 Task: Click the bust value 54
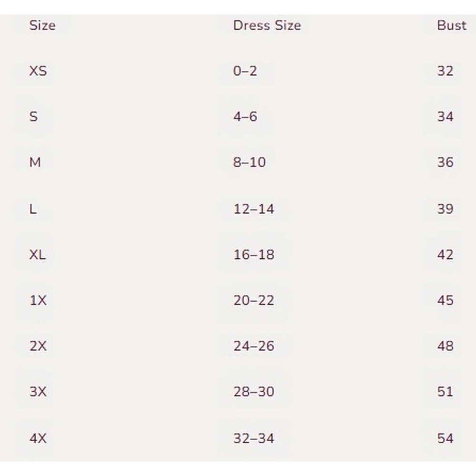click(446, 438)
